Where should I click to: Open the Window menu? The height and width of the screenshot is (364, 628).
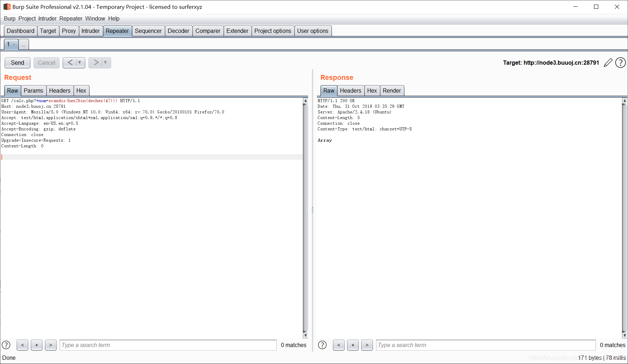click(95, 18)
